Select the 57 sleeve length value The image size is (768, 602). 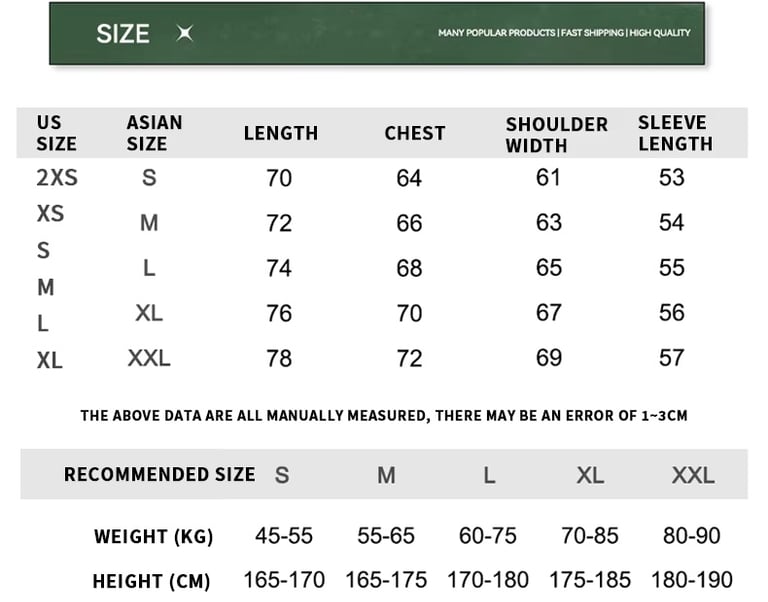click(671, 358)
